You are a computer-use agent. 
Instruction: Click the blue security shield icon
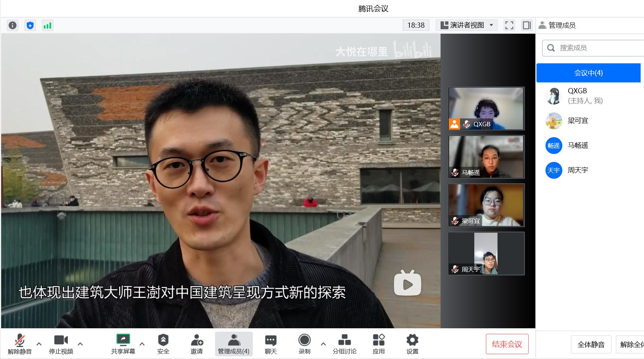[30, 25]
